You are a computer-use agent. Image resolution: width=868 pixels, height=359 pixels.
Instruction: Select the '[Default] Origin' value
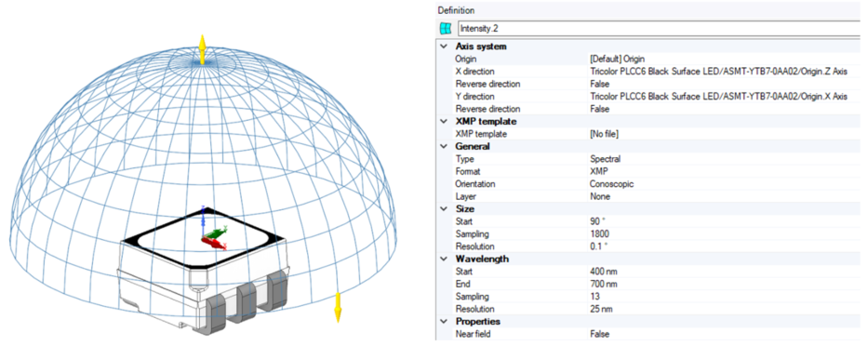pyautogui.click(x=617, y=59)
